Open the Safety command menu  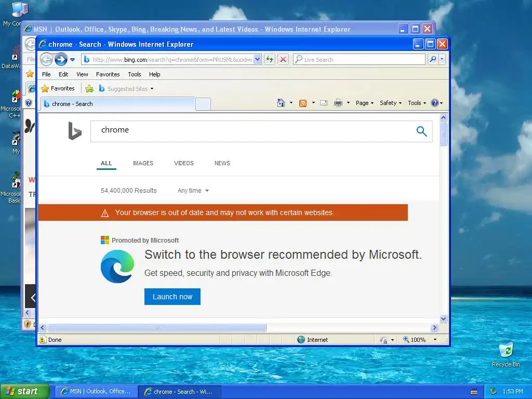click(391, 103)
